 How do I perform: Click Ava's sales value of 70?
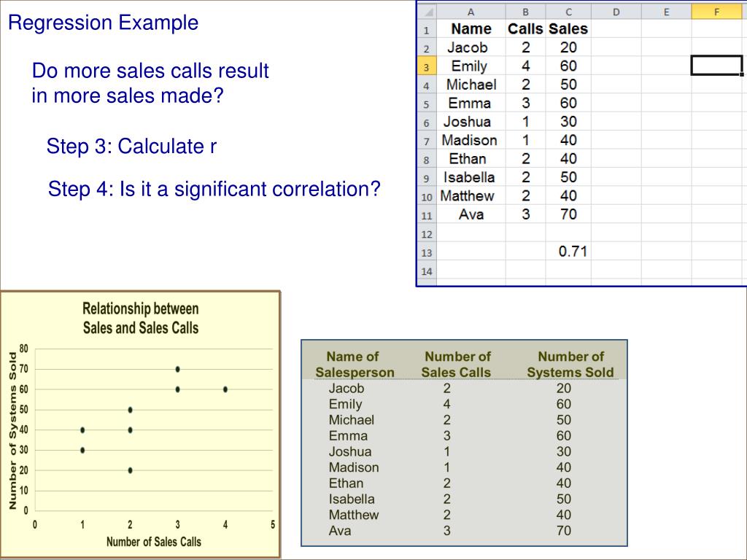pos(568,214)
